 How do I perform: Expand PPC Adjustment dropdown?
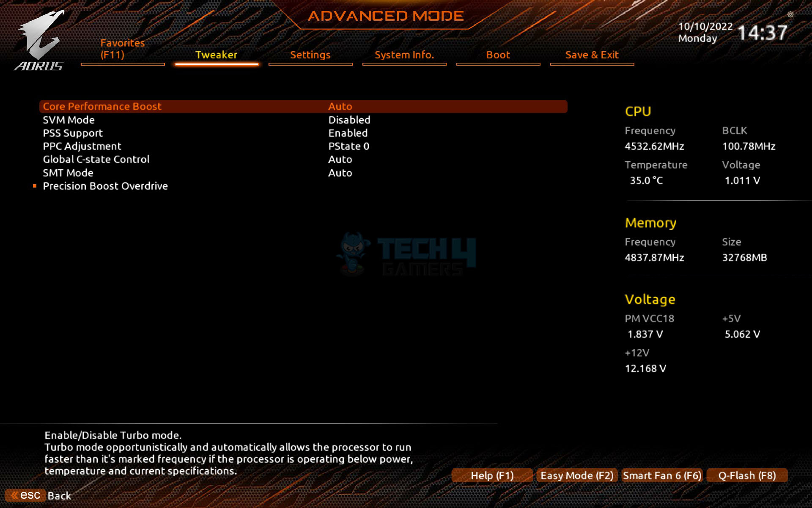click(x=348, y=146)
